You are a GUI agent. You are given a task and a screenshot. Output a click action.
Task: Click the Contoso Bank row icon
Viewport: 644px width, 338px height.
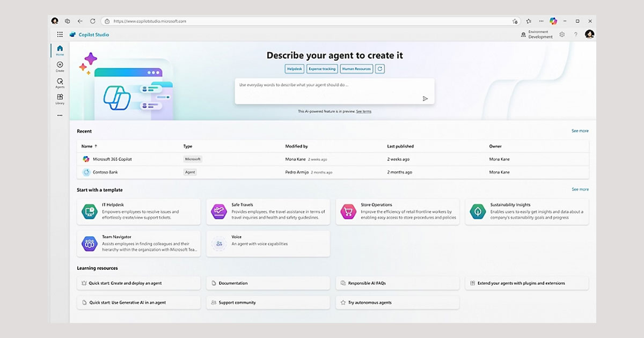pyautogui.click(x=86, y=172)
